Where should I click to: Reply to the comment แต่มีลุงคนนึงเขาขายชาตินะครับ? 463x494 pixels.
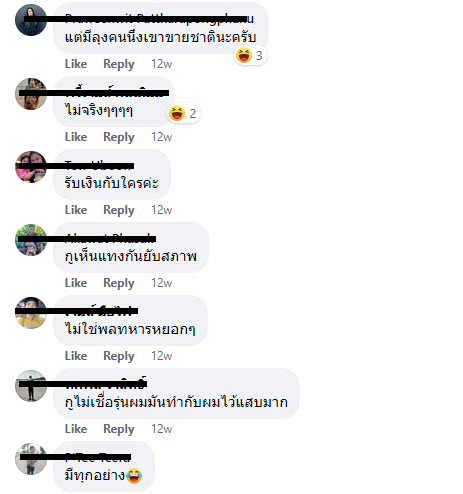click(119, 64)
